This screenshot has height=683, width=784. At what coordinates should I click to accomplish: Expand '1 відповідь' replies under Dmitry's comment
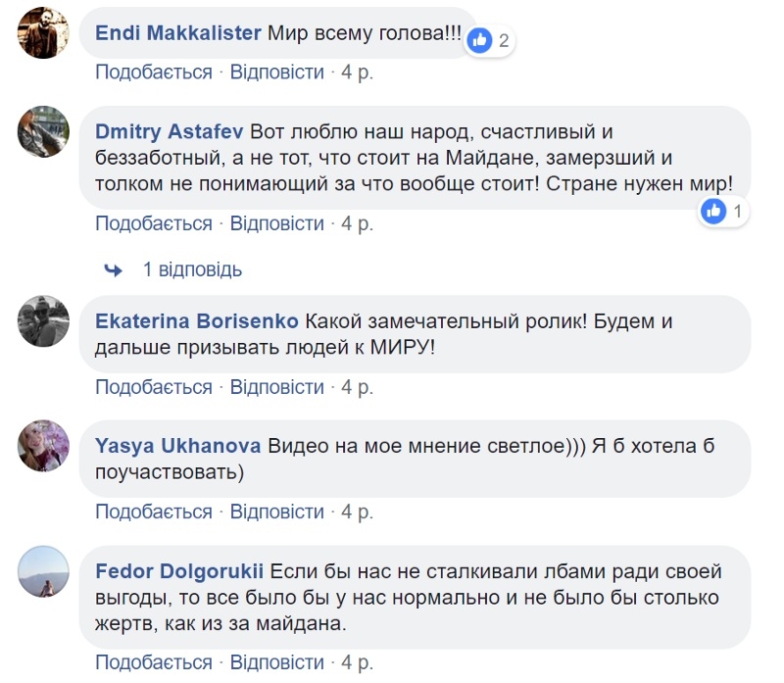(x=192, y=269)
